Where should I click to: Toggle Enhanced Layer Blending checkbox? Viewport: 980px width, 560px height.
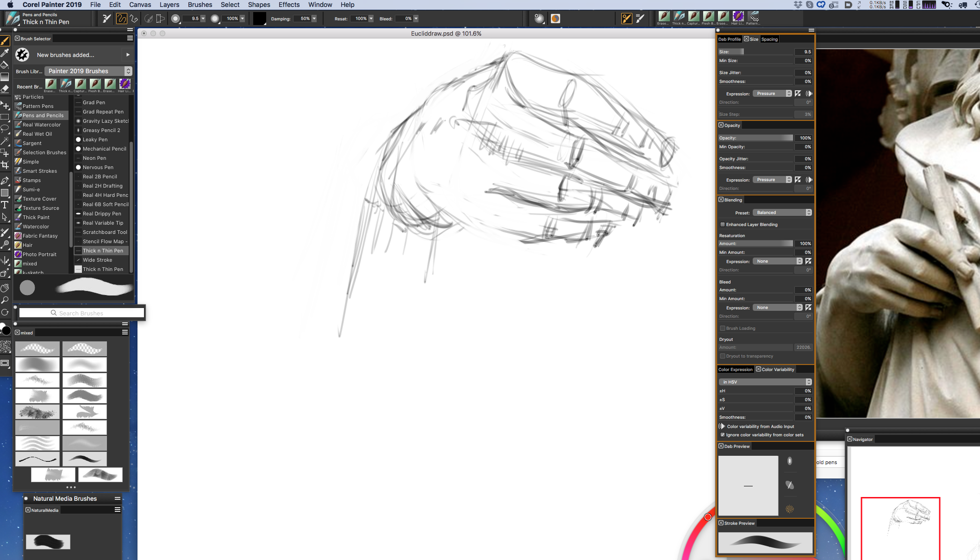click(x=723, y=225)
